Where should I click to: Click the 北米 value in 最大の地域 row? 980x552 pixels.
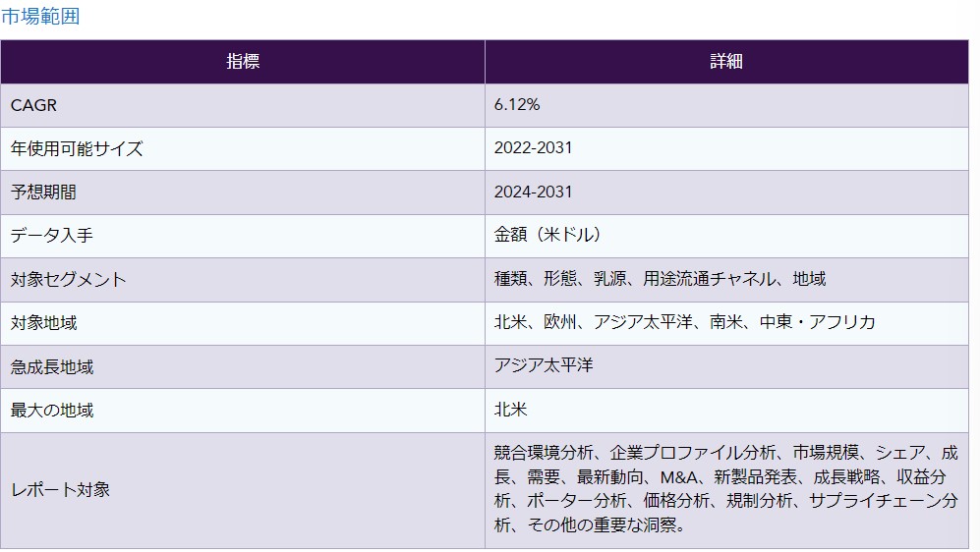[x=510, y=410]
